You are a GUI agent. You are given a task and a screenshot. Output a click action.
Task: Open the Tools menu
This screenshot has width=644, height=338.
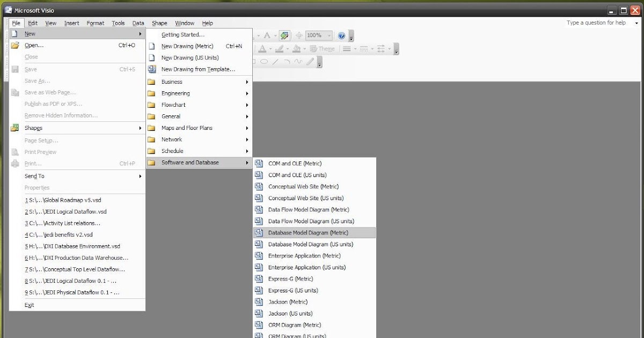pyautogui.click(x=118, y=23)
